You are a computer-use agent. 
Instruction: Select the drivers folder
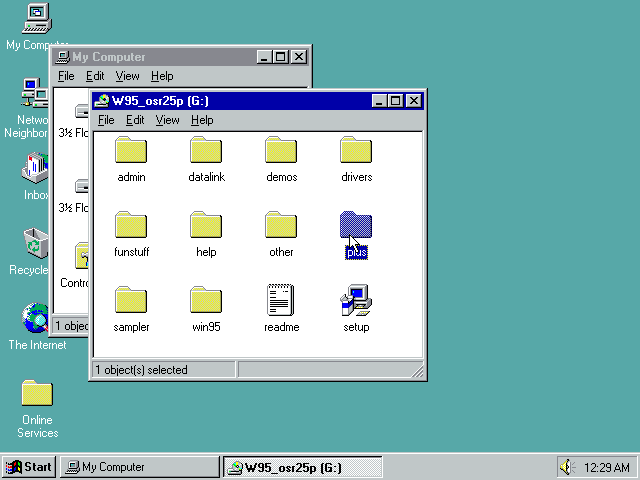356,151
